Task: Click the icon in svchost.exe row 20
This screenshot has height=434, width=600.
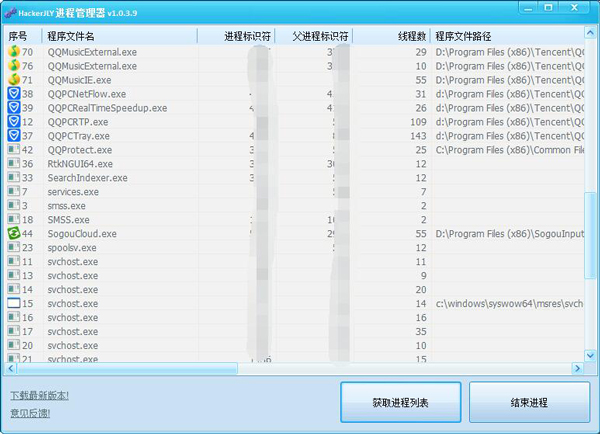Action: pos(14,345)
